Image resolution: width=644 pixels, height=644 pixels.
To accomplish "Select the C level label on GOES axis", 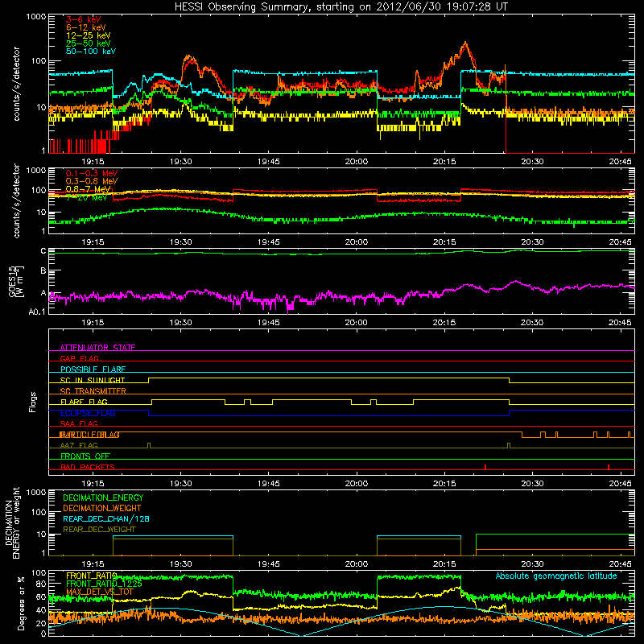I will (43, 251).
